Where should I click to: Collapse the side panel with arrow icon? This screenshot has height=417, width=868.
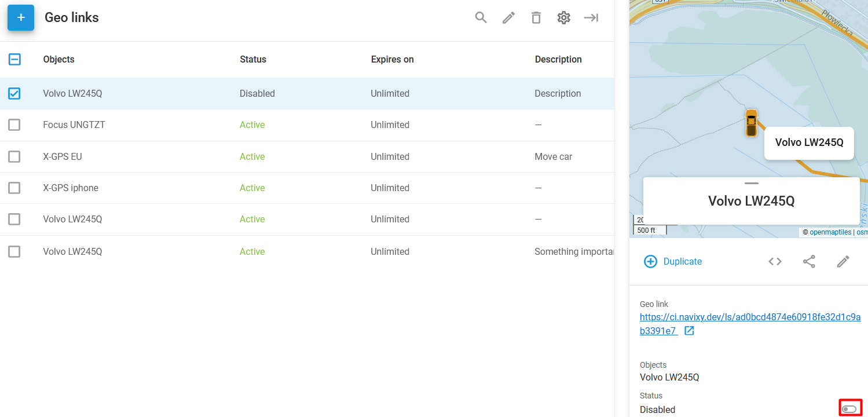(591, 18)
